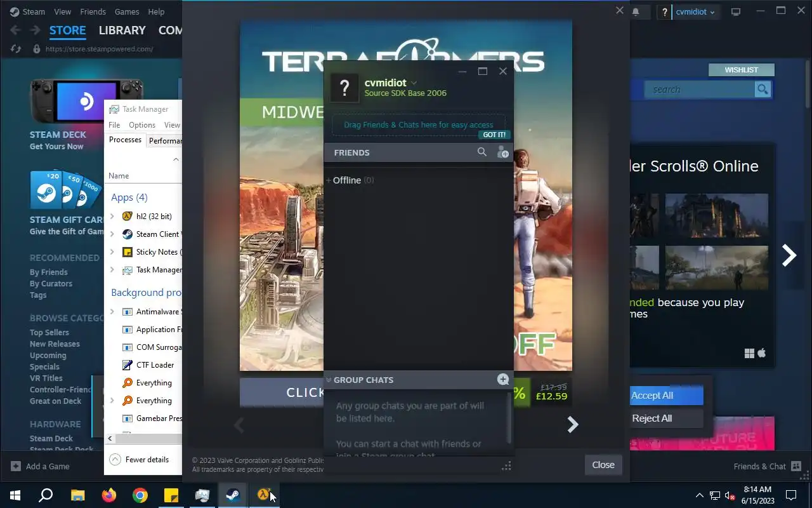Click the GOT IT! button
The image size is (812, 508).
(x=494, y=135)
